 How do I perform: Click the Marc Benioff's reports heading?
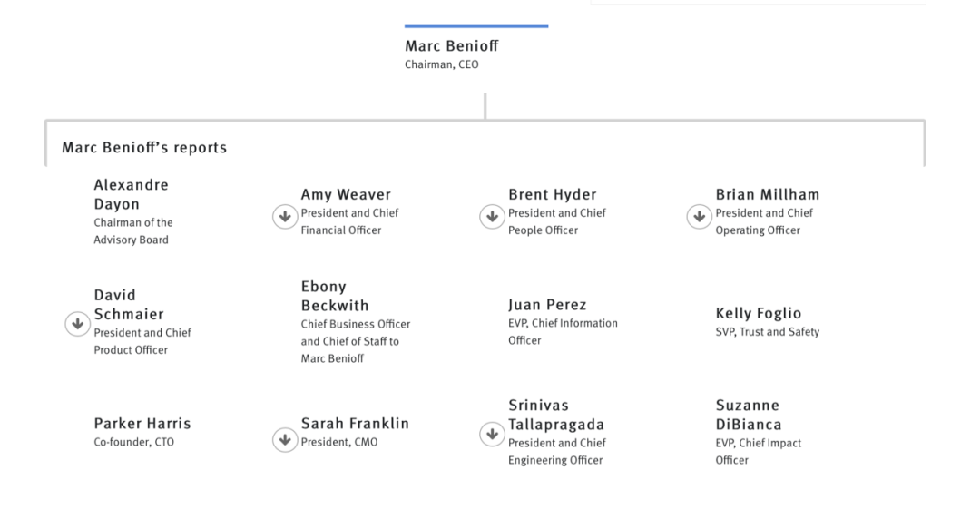[144, 148]
